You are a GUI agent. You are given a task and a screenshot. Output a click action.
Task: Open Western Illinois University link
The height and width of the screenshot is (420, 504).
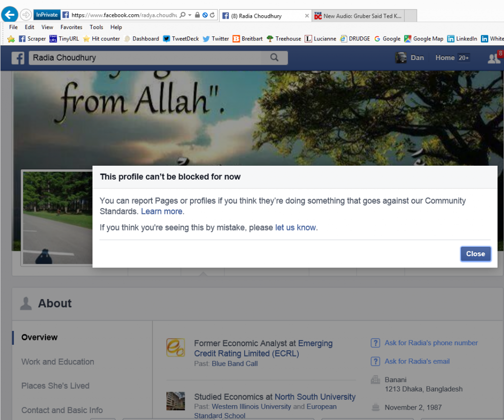click(x=252, y=407)
